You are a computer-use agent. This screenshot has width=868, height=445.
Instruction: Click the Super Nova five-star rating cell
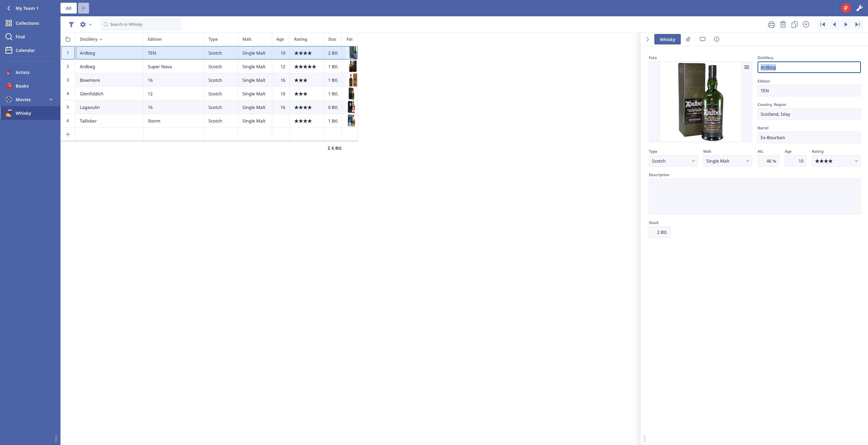[x=306, y=67]
